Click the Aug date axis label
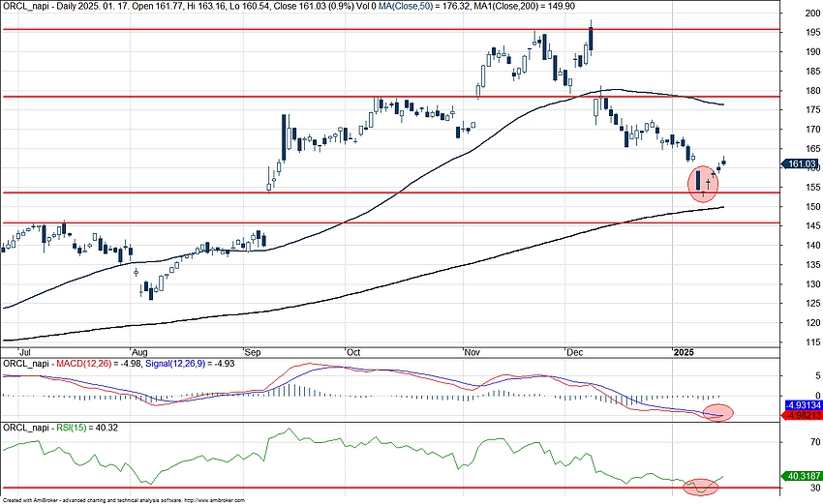823x504 pixels. (139, 352)
